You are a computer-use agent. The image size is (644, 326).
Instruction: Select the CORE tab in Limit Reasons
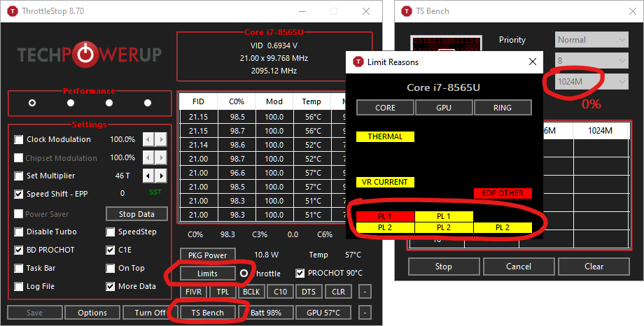point(385,108)
